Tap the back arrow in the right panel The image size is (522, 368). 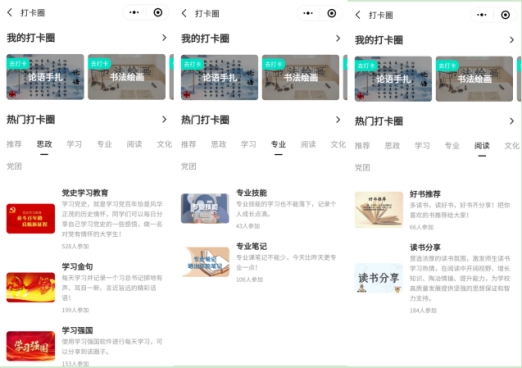358,15
